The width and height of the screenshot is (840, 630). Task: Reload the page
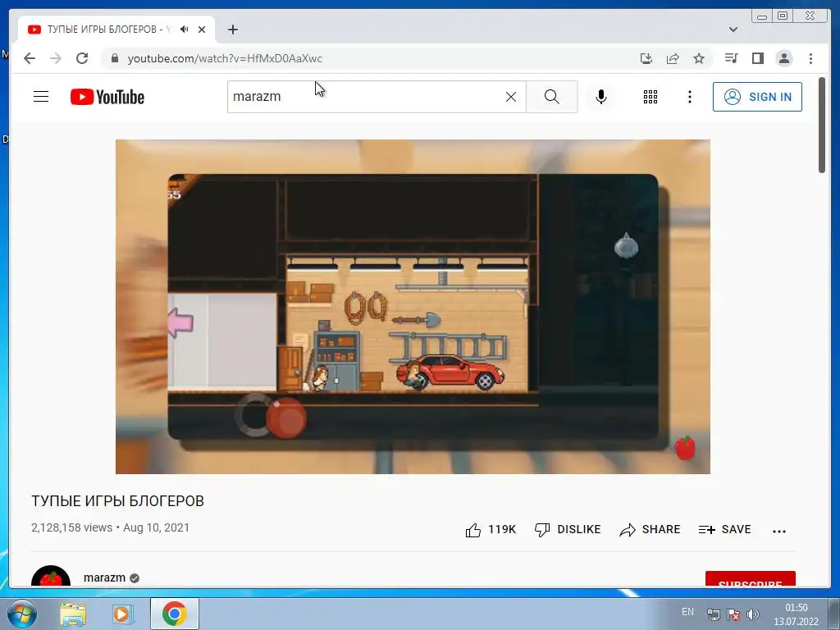[x=82, y=58]
